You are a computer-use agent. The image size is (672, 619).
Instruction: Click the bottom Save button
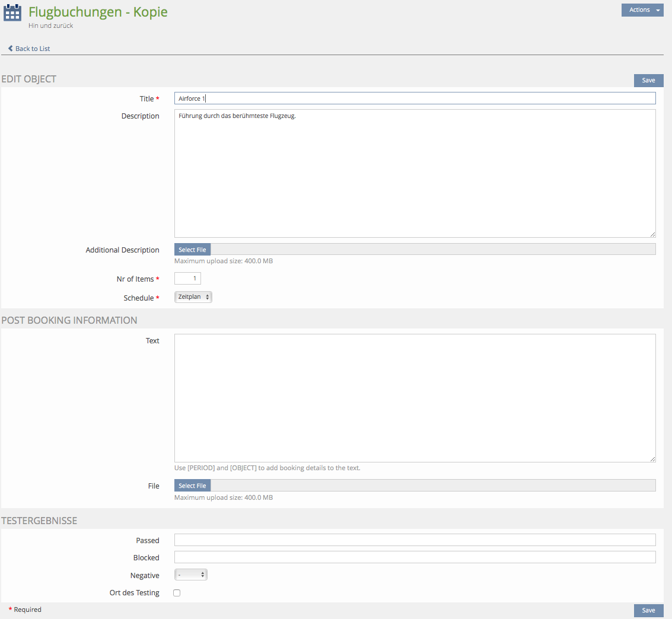[648, 611]
